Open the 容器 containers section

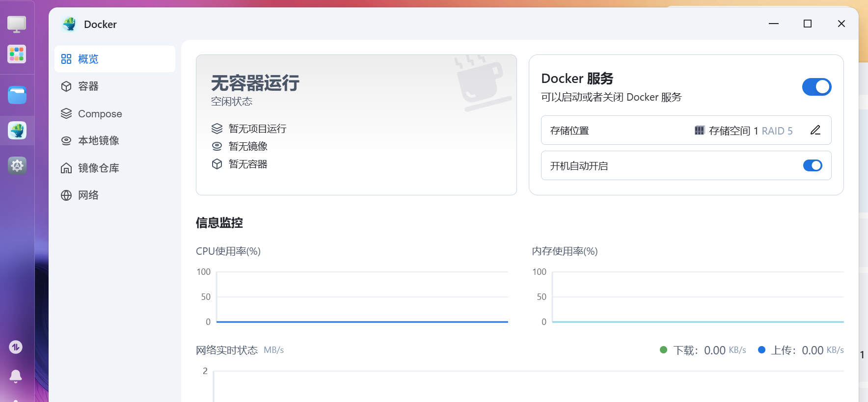click(88, 86)
